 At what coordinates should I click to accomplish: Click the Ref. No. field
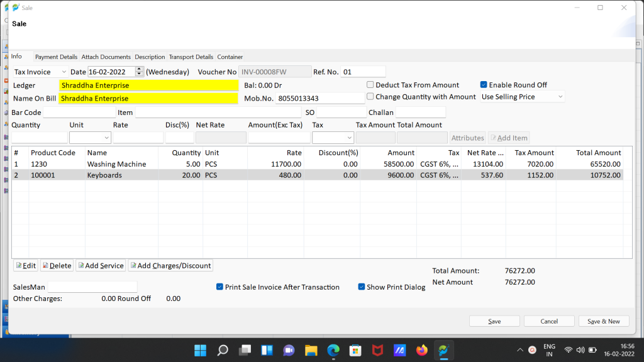363,72
